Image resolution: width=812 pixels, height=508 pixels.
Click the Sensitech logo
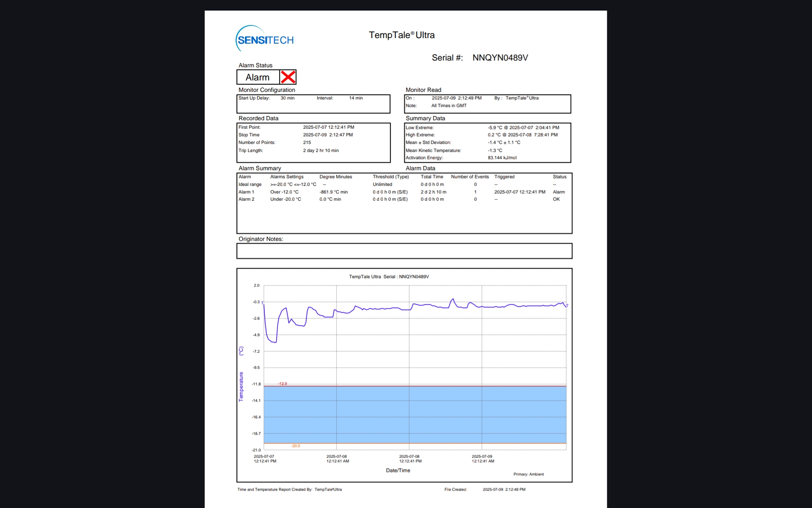265,39
